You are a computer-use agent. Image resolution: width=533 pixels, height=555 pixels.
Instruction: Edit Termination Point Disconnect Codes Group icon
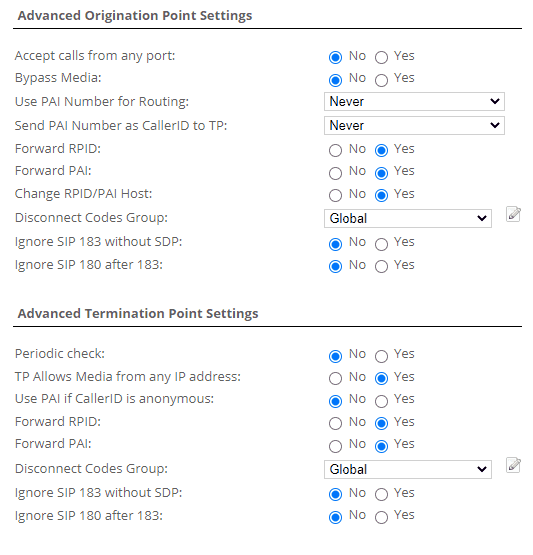point(513,465)
